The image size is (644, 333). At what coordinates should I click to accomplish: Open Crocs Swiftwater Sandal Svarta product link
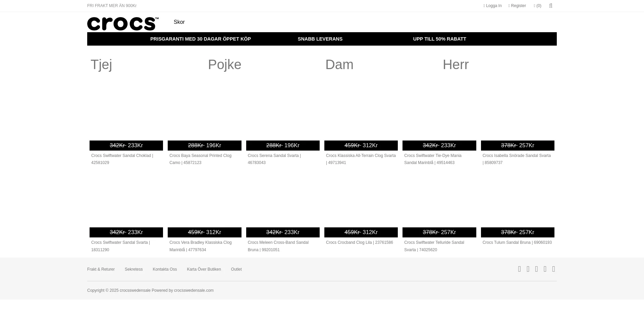click(120, 246)
